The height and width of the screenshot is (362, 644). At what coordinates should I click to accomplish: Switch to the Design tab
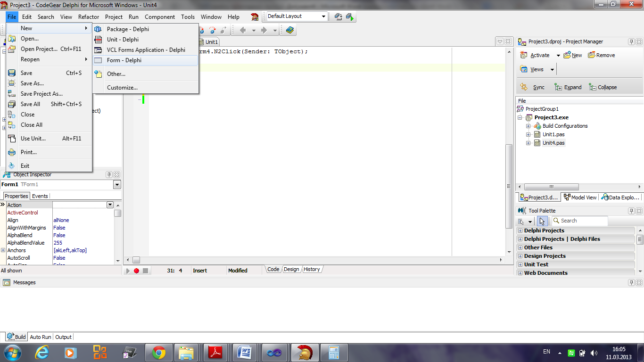291,269
